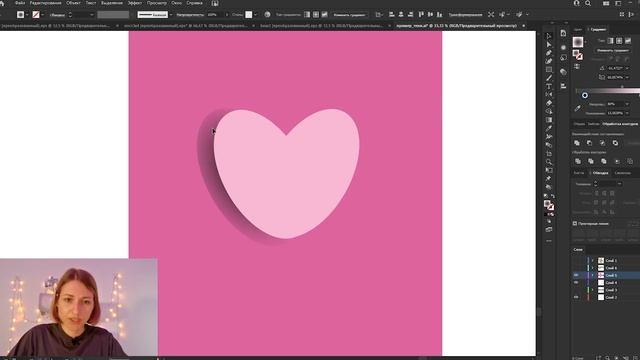The image size is (640, 360).
Task: Select the Selection (black arrow) tool
Action: pos(549,36)
